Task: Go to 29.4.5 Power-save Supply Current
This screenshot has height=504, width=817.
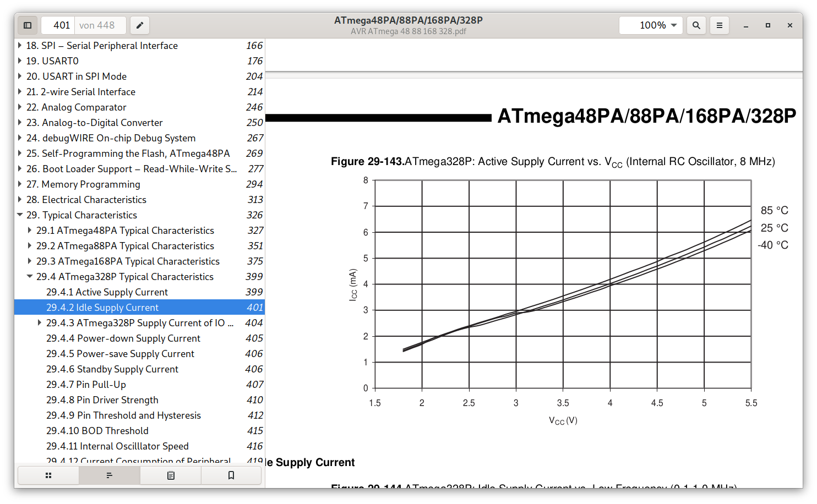Action: coord(120,354)
